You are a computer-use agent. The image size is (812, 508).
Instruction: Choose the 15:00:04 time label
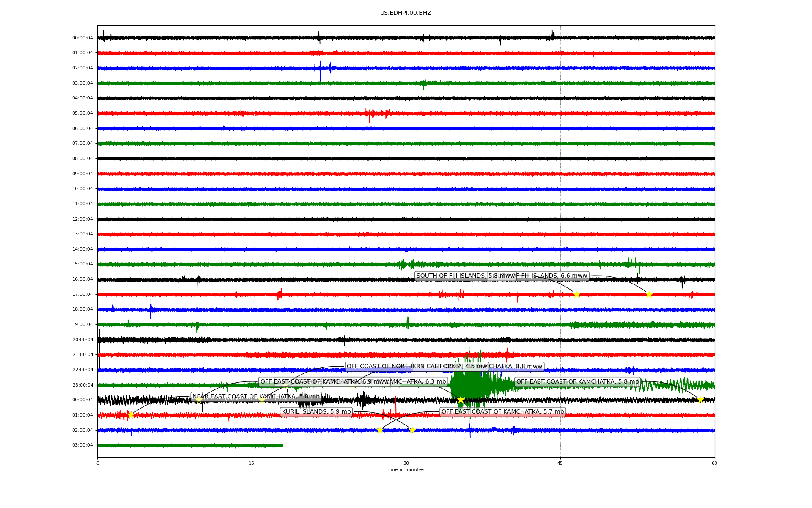pos(82,264)
